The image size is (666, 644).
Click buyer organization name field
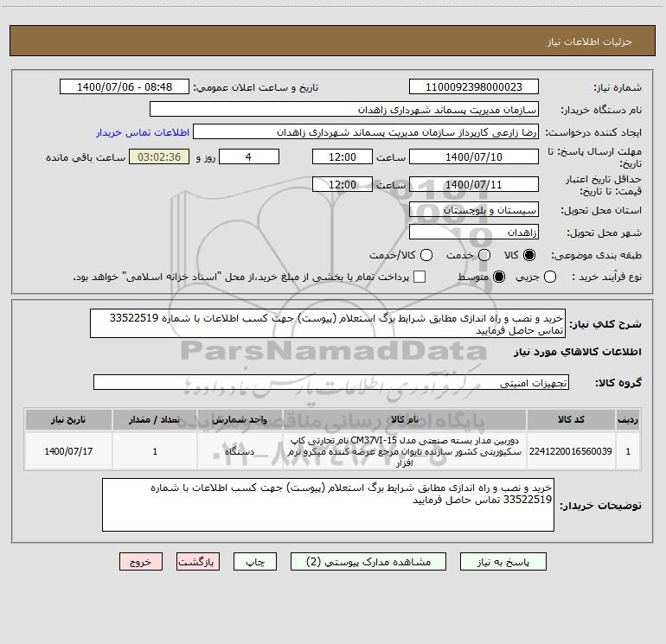pyautogui.click(x=344, y=109)
